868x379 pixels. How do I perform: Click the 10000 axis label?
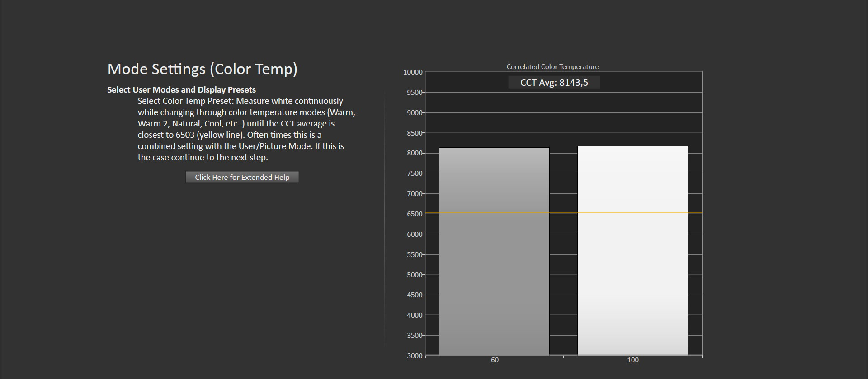coord(413,72)
